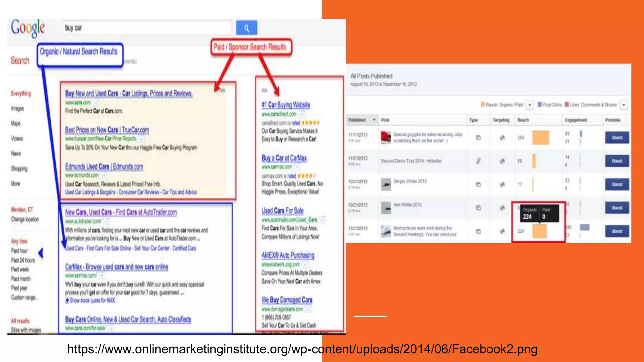Click the photo type icon in the Sergey Winter 2012 row
Image resolution: width=644 pixels, height=362 pixels.
click(478, 184)
